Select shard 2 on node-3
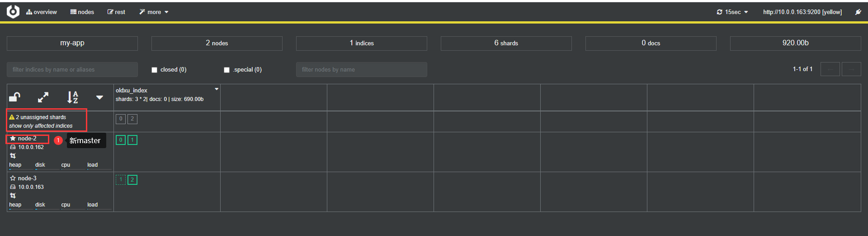The height and width of the screenshot is (236, 868). (132, 180)
